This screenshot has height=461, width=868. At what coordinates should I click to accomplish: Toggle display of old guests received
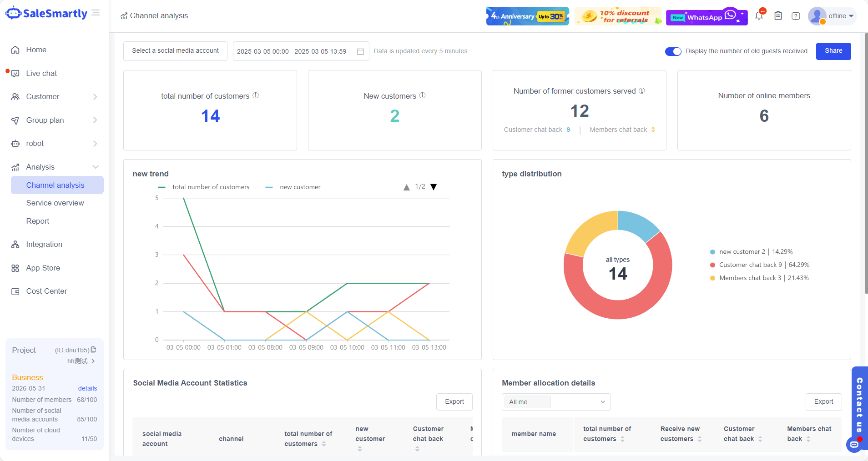(673, 51)
